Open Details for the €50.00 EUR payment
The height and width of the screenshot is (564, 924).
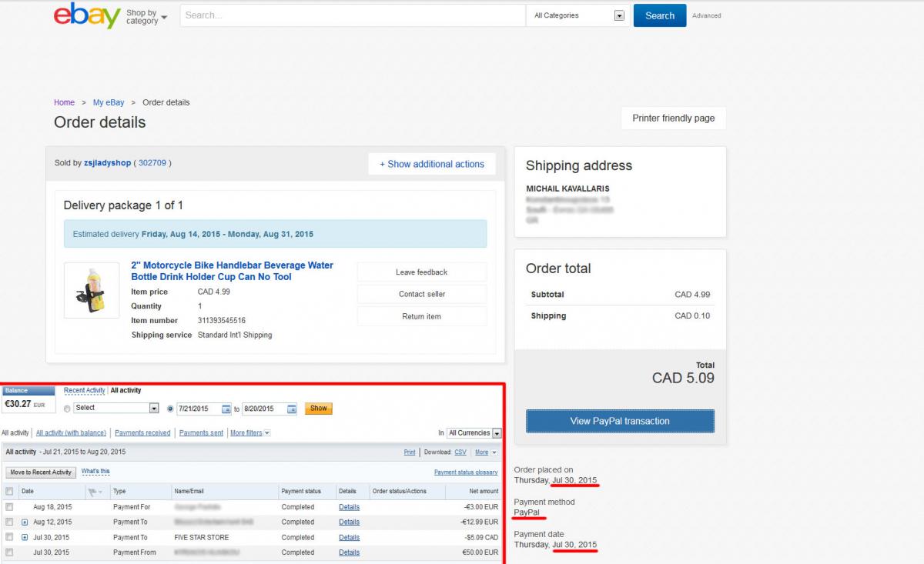pyautogui.click(x=349, y=552)
